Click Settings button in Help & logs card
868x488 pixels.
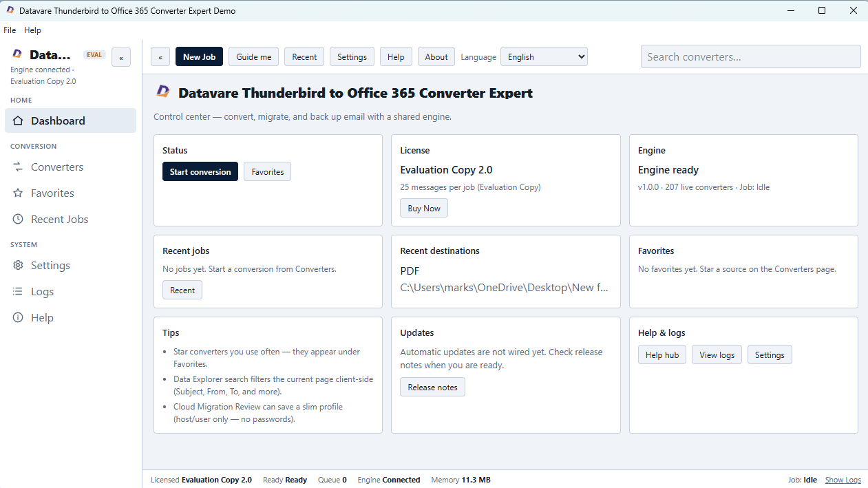tap(770, 354)
